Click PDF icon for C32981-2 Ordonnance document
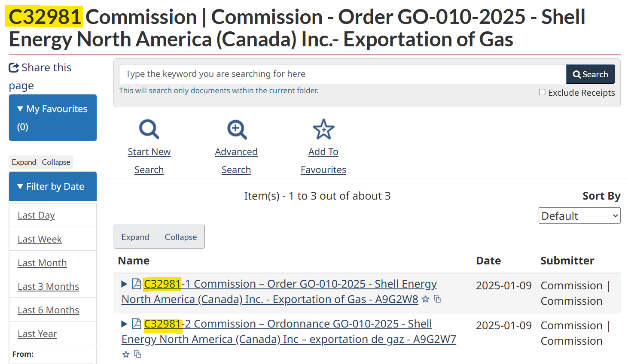This screenshot has height=364, width=628. (x=137, y=324)
